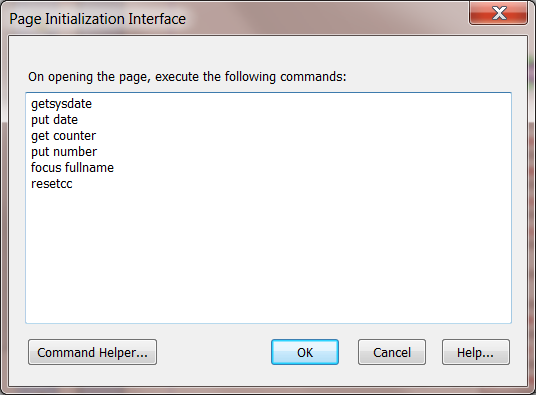Dismiss the dialog using Cancel
Screen dimensions: 536x395
point(392,352)
